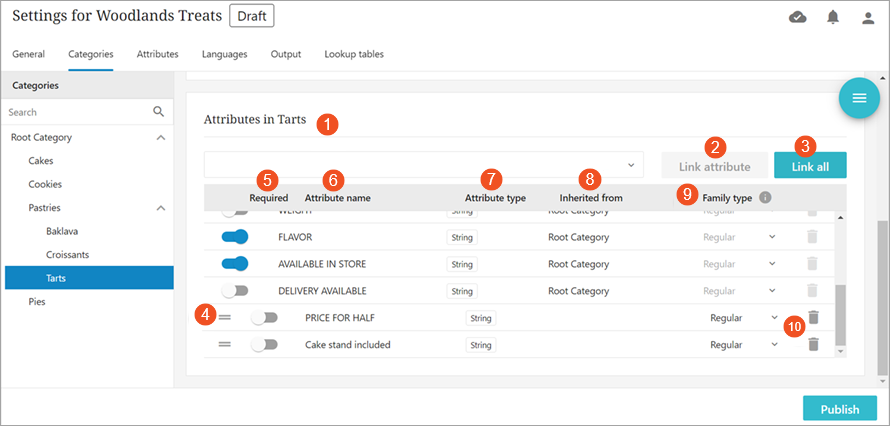Open the attribute selection dropdown
The image size is (890, 426).
coord(424,164)
